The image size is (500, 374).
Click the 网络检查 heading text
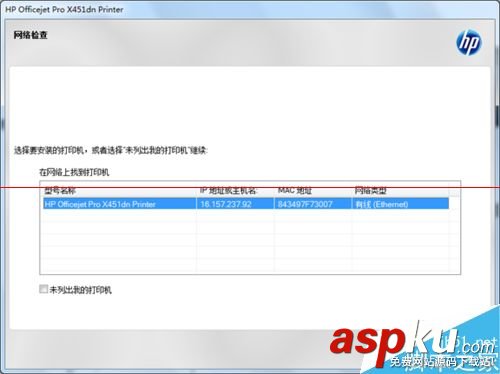coord(30,35)
